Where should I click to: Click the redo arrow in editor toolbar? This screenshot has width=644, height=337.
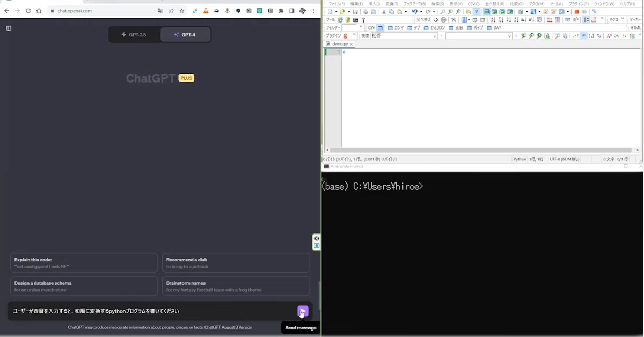(428, 12)
